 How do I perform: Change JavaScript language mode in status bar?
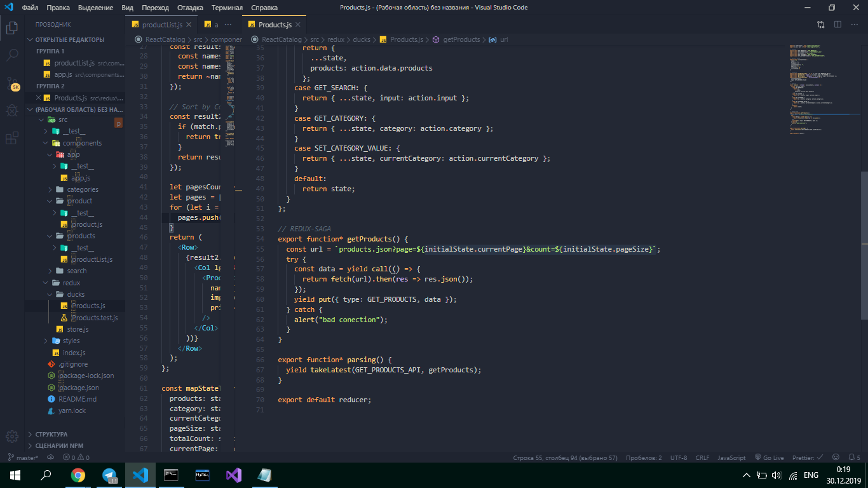pyautogui.click(x=731, y=457)
